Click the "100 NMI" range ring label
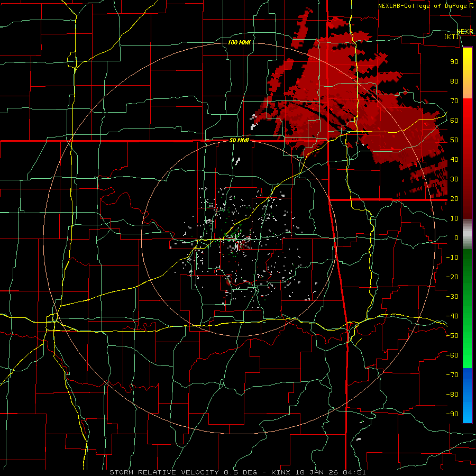 239,42
